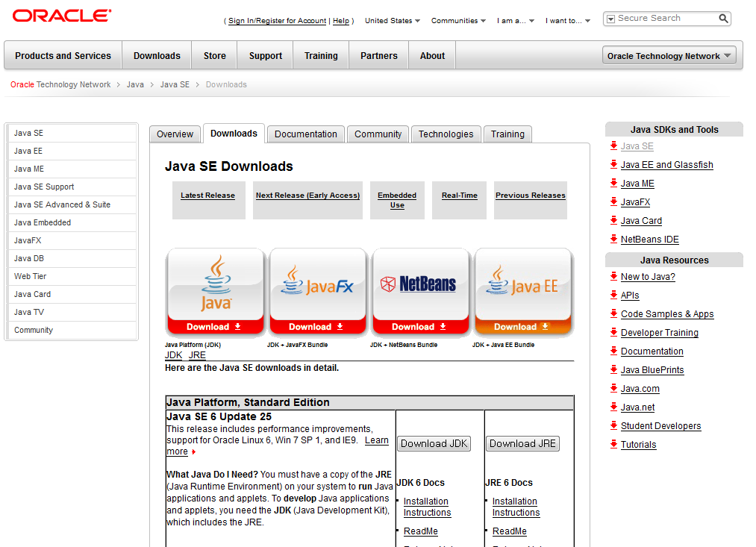Click the NetBeans bundle download tile

[x=420, y=292]
